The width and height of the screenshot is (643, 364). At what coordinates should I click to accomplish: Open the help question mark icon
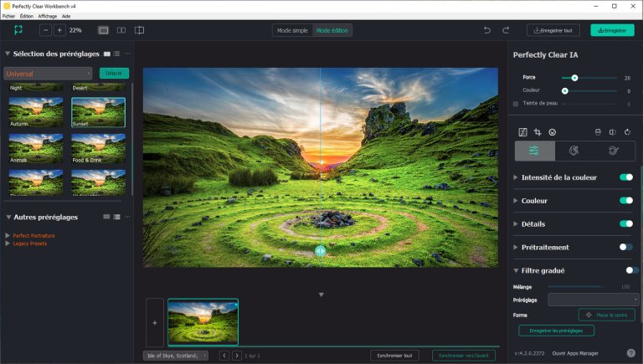[x=630, y=353]
